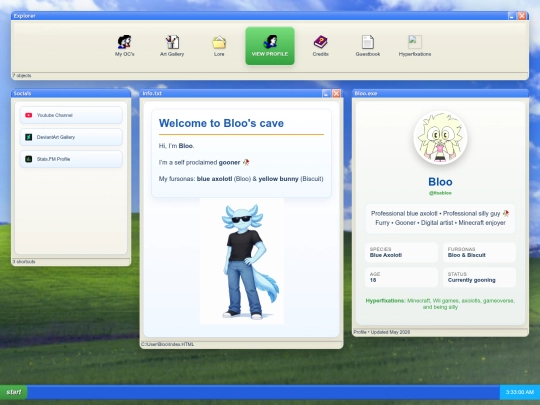Click the Bloo name heading in profile
Image resolution: width=540 pixels, height=405 pixels.
(440, 181)
